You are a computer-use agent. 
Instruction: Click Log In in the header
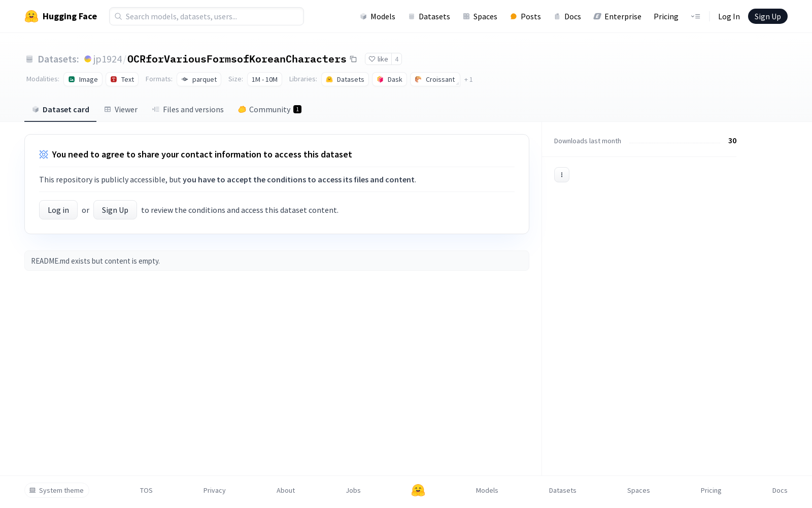click(x=729, y=16)
